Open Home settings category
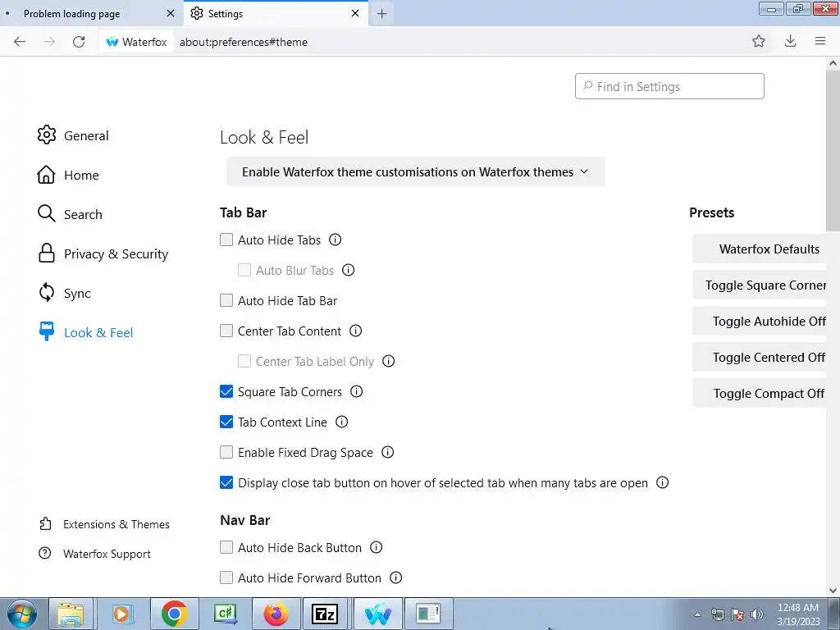Viewport: 840px width, 630px height. 68,176
